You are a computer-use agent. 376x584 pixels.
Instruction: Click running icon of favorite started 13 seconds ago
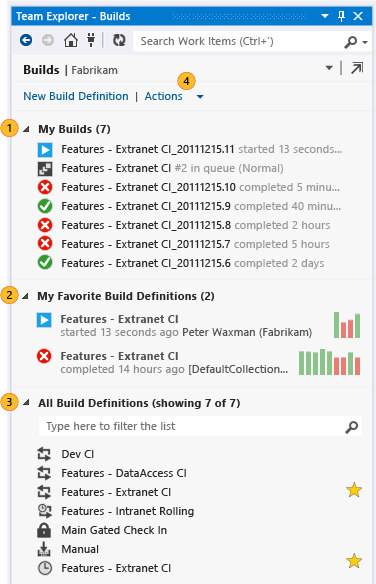point(44,320)
